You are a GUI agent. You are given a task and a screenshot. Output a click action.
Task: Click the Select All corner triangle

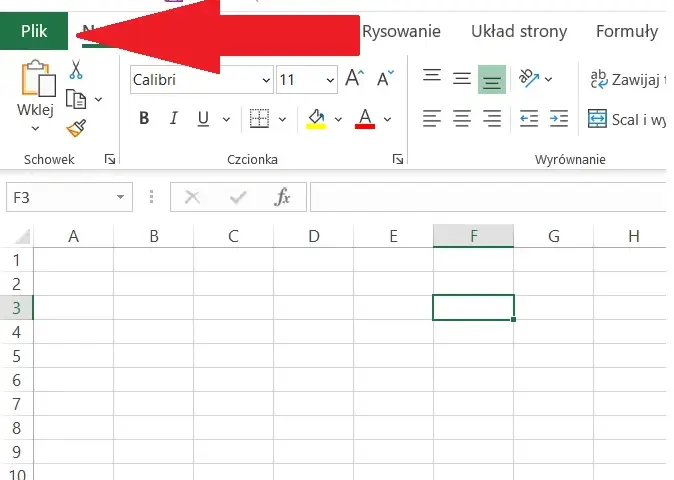coord(21,237)
